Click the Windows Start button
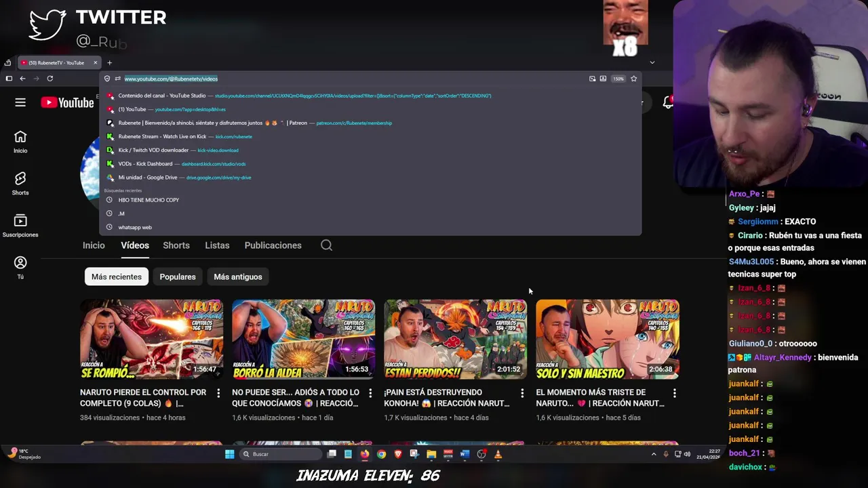The image size is (868, 488). coord(230,454)
